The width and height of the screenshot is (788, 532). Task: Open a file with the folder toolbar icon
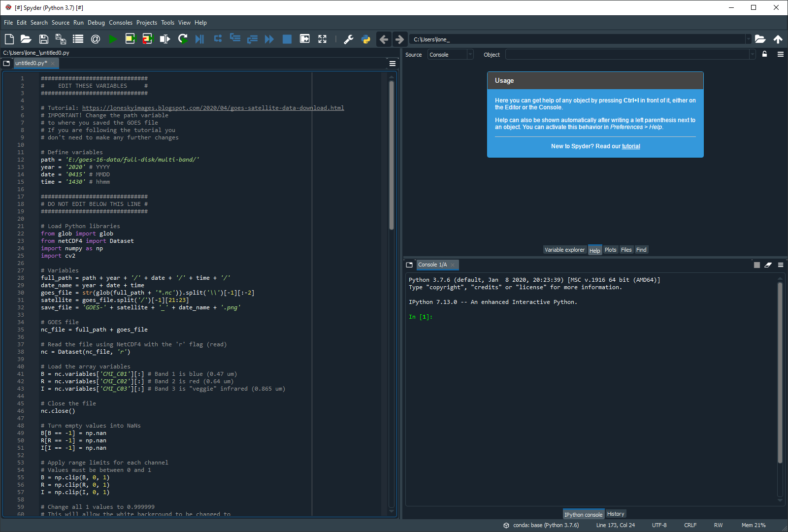(26, 39)
